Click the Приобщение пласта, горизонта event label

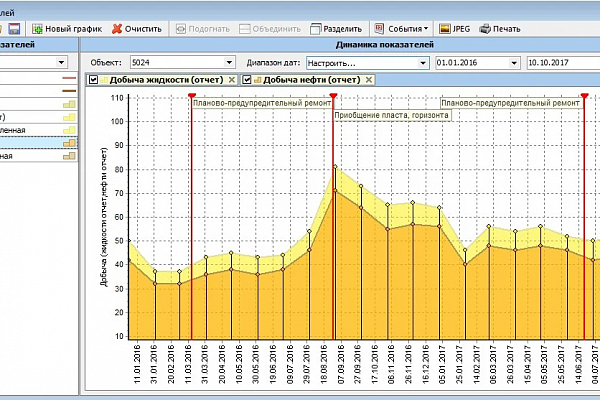pyautogui.click(x=391, y=115)
